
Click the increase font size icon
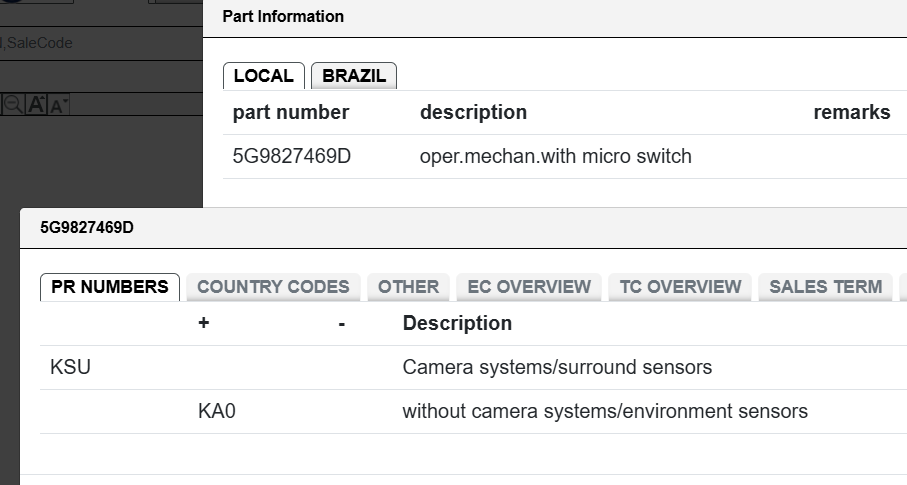coord(36,105)
